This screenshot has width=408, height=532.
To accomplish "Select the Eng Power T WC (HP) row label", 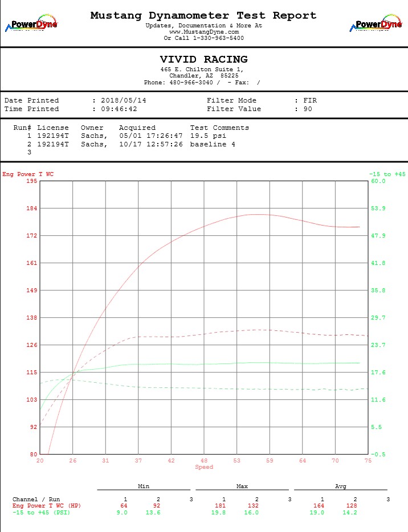I will [x=48, y=505].
